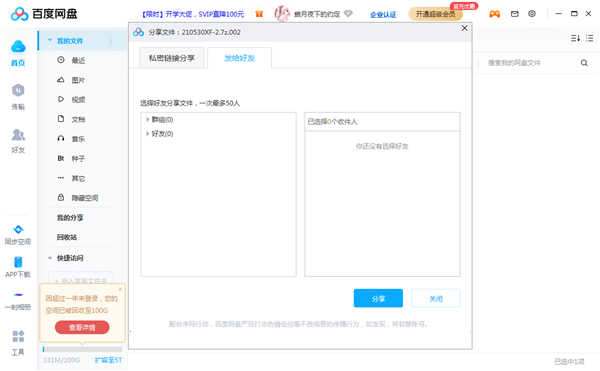Click the username next to avatar

317,14
